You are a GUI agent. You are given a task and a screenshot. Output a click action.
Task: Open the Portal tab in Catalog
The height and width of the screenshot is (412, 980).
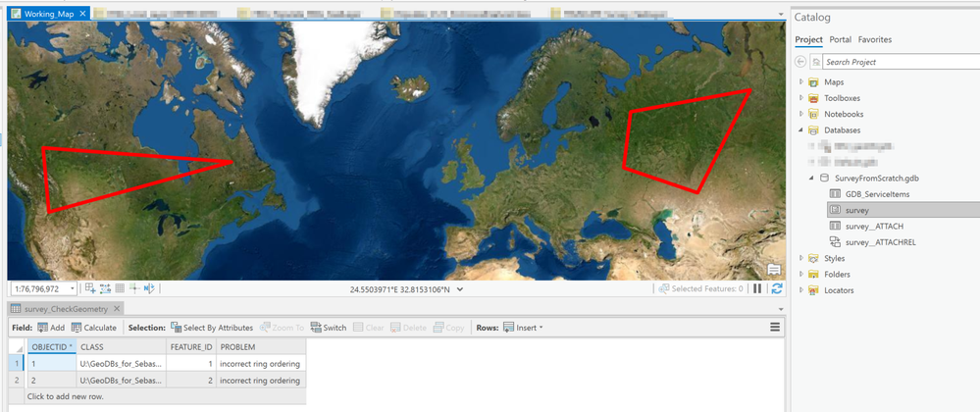pyautogui.click(x=840, y=39)
